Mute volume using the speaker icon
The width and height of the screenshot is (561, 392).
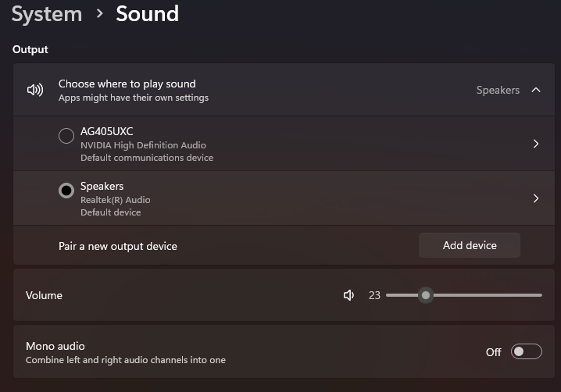click(349, 295)
